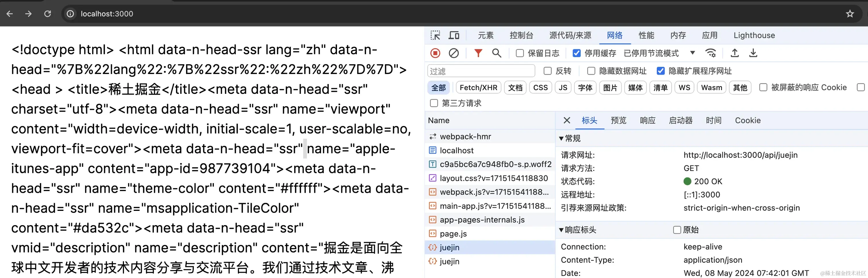The height and width of the screenshot is (278, 868).
Task: Switch to the 源代码/来源 panel tab
Action: [x=570, y=35]
